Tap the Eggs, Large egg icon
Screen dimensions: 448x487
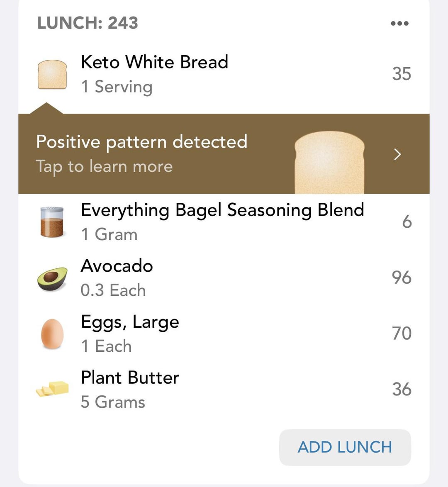(x=52, y=334)
